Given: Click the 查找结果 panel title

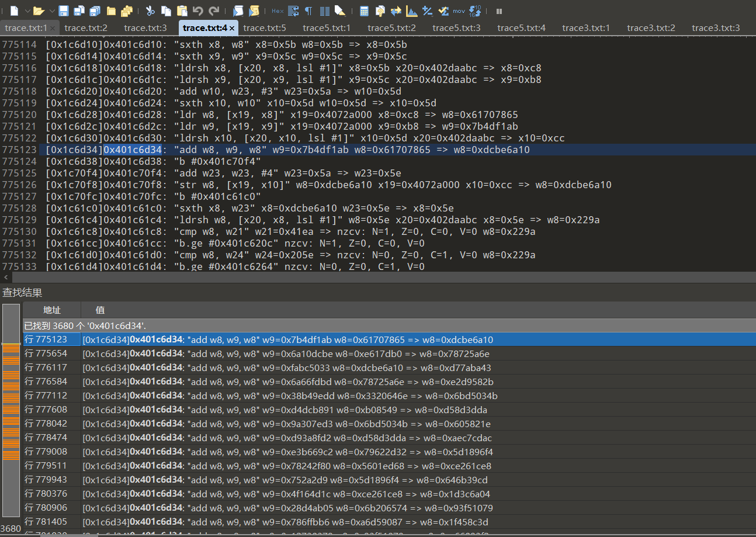Looking at the screenshot, I should click(x=22, y=293).
